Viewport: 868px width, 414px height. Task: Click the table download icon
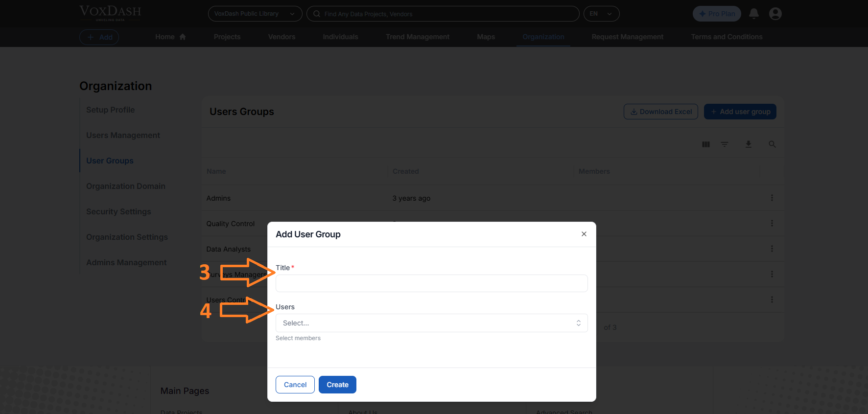click(x=748, y=144)
